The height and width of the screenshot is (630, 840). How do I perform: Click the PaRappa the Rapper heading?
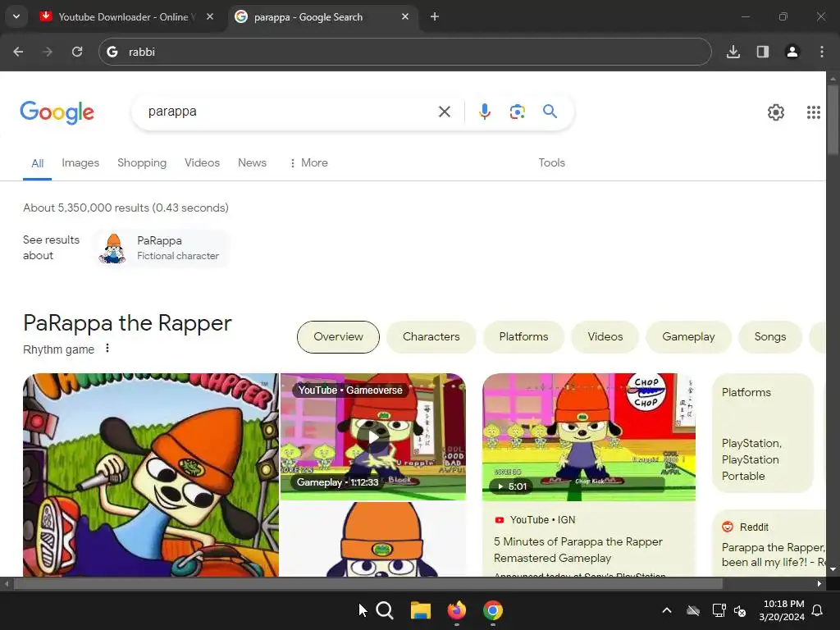click(x=127, y=323)
